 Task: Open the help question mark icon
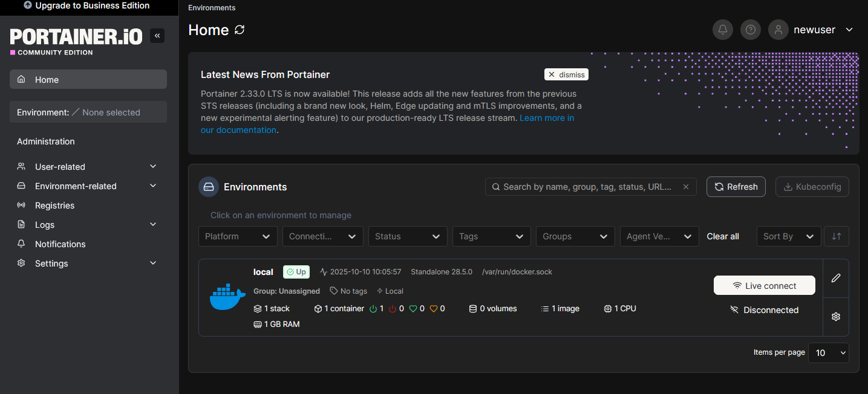tap(751, 30)
